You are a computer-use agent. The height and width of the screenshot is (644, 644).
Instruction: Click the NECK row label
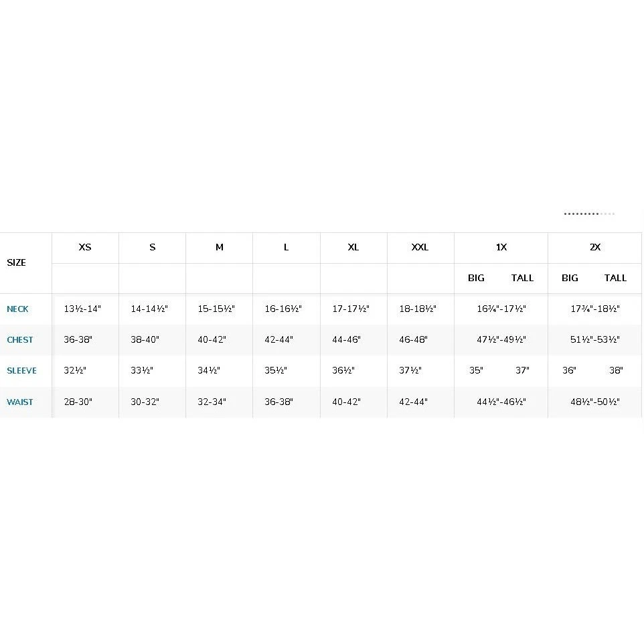pyautogui.click(x=18, y=309)
